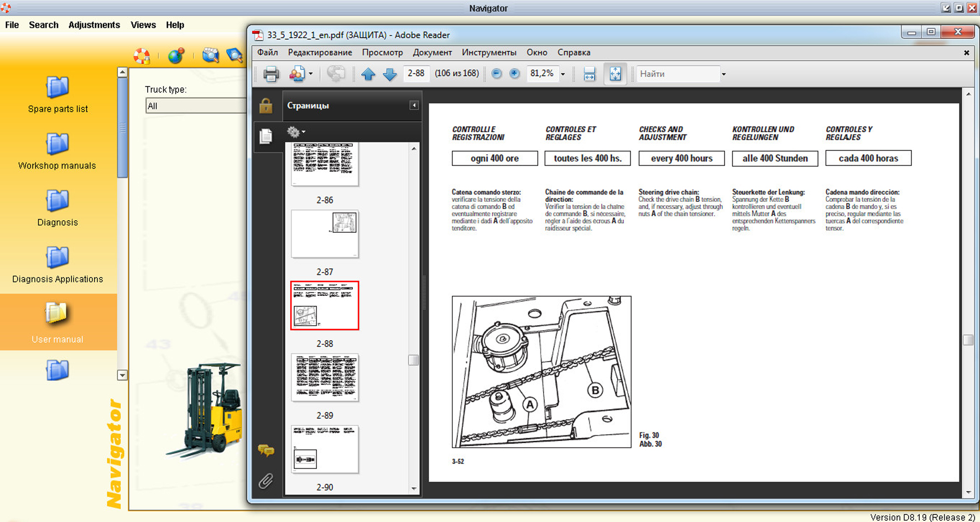Go to previous page with up arrow
Screen dimensions: 980x522
click(368, 74)
